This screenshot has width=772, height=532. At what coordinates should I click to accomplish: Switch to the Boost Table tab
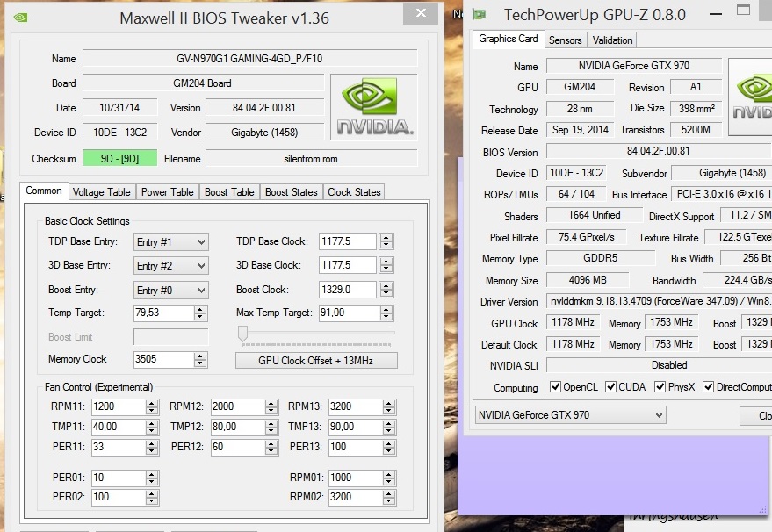(229, 192)
